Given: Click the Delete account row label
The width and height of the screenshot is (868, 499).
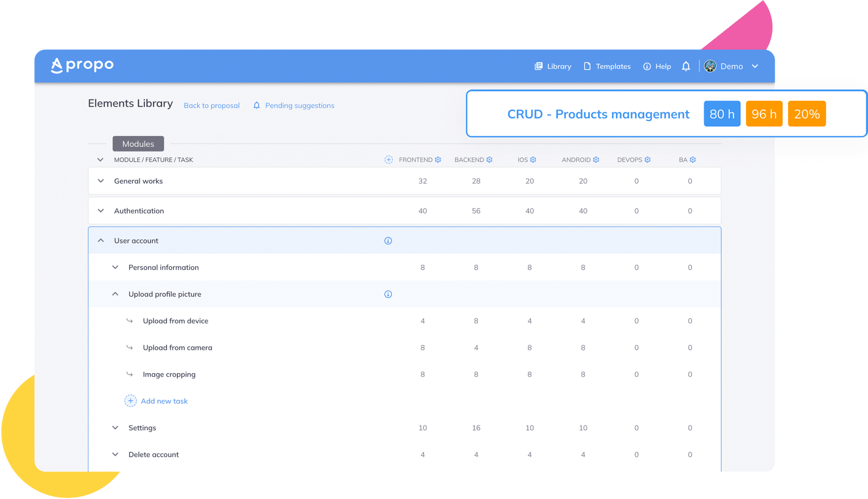Looking at the screenshot, I should click(154, 454).
